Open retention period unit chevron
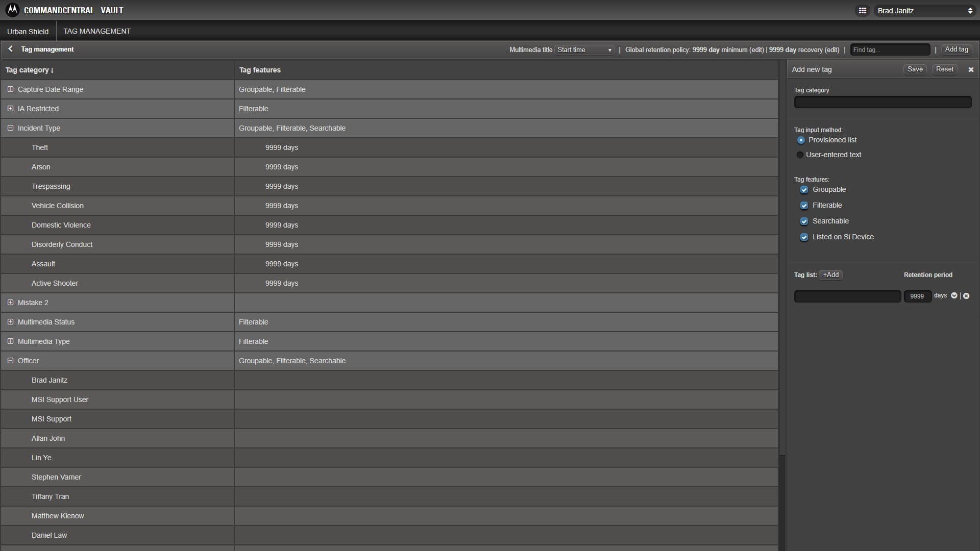This screenshot has width=980, height=551. pos(954,295)
